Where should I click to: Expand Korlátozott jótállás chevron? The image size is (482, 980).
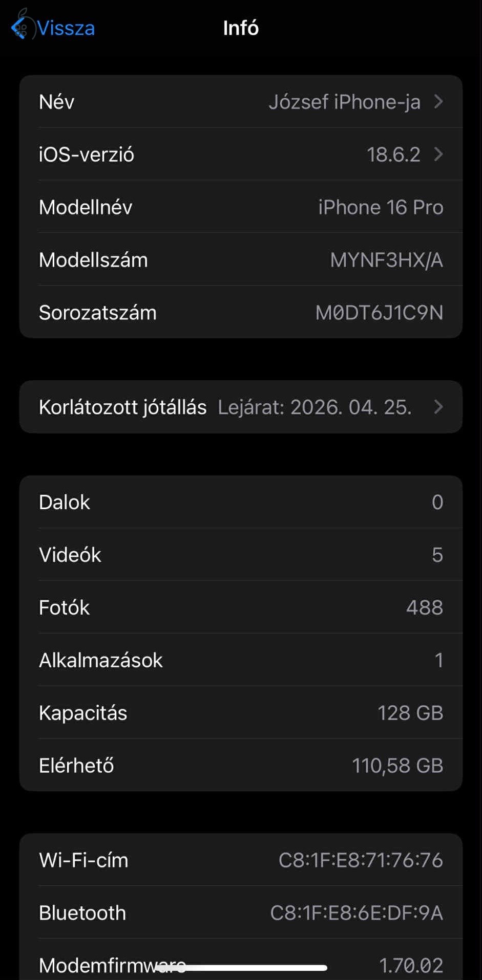tap(438, 407)
